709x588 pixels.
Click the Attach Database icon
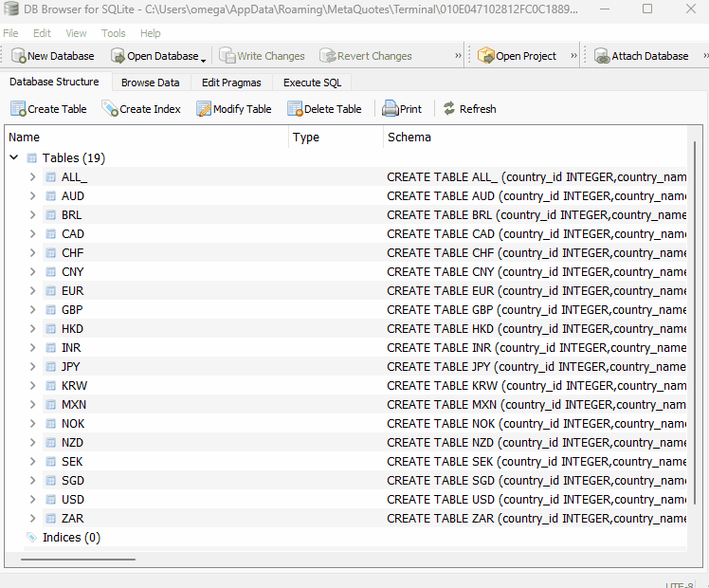click(x=602, y=56)
